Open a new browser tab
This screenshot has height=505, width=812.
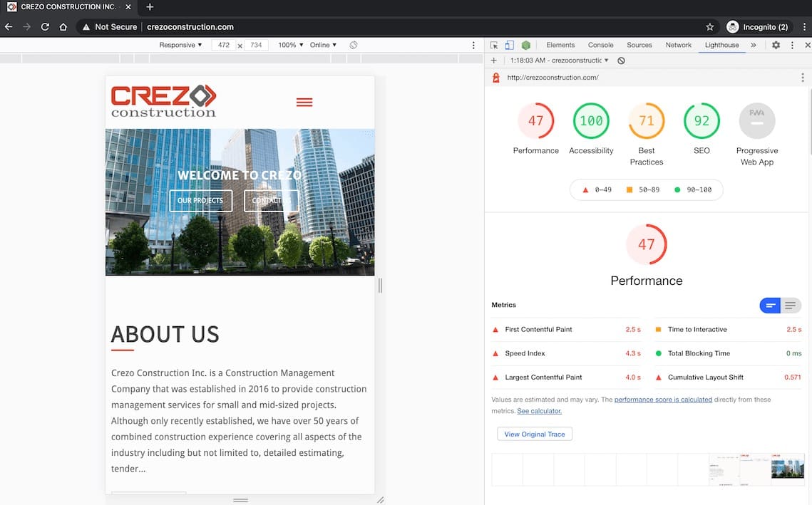[x=150, y=6]
